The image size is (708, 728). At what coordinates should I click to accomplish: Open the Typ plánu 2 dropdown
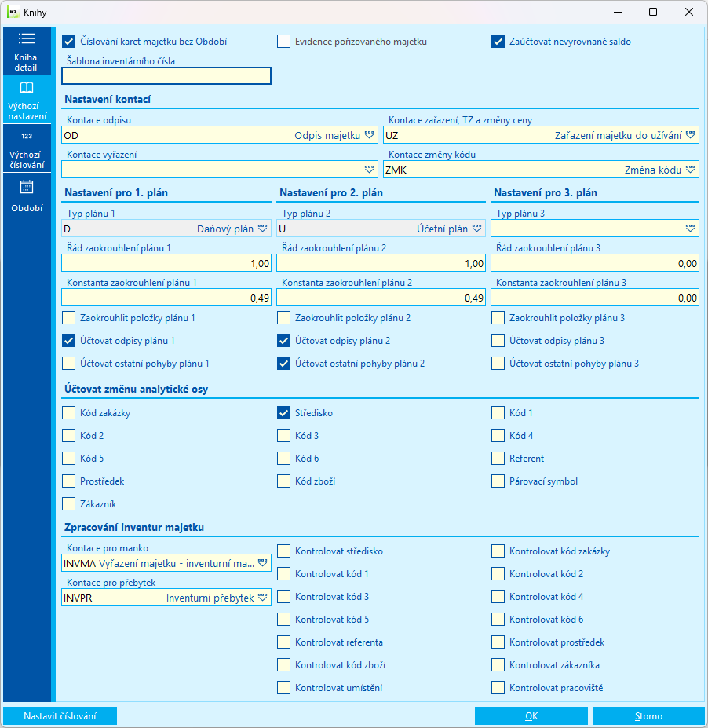point(477,229)
